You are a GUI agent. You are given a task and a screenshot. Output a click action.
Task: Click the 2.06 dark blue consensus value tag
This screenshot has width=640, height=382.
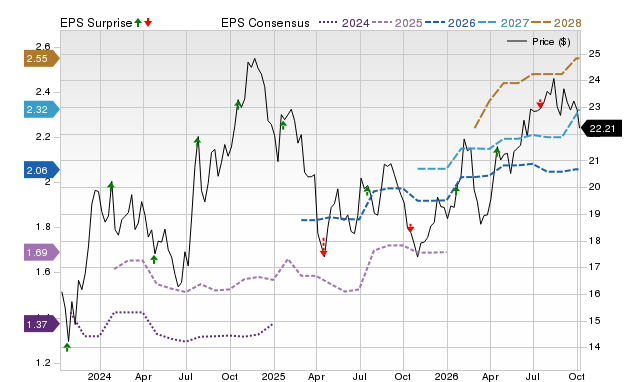point(42,170)
